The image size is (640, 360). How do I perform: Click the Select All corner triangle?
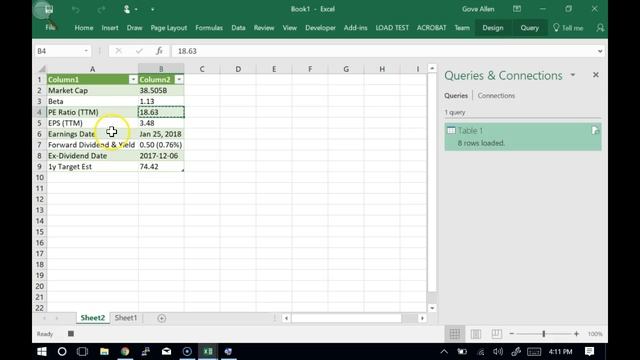pyautogui.click(x=41, y=69)
